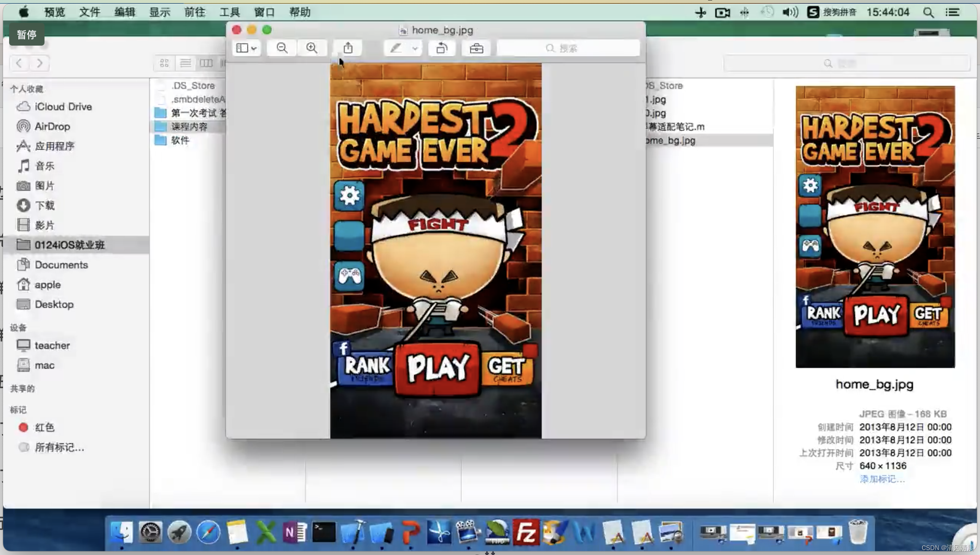Switch Finder to column view

click(x=206, y=63)
